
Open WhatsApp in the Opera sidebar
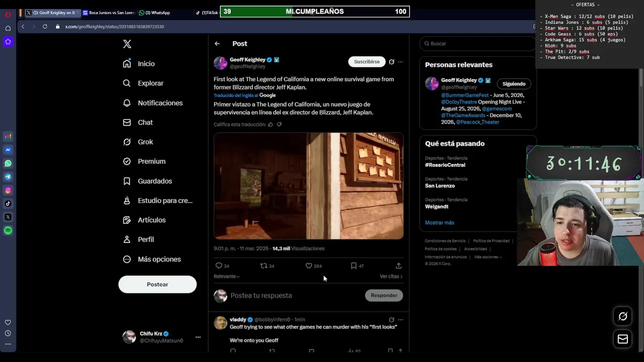point(8,163)
